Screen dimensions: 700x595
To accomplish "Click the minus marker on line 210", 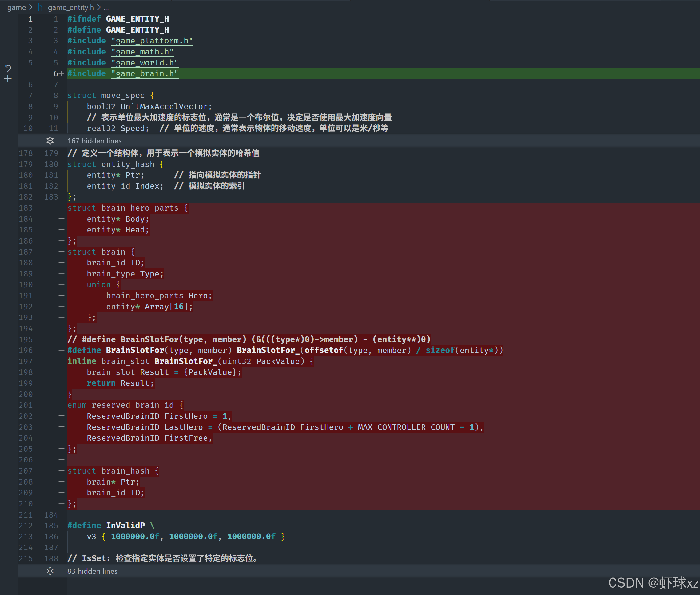I will [x=62, y=504].
